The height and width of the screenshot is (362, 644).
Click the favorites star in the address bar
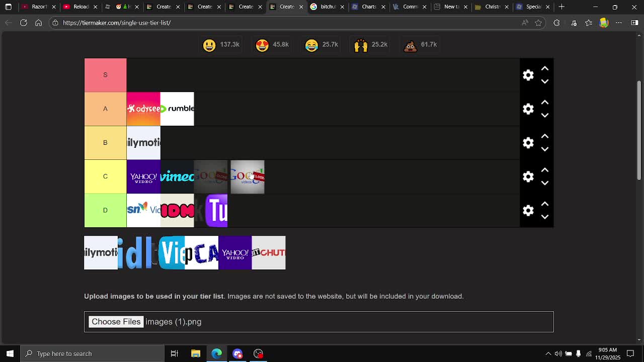tap(538, 23)
